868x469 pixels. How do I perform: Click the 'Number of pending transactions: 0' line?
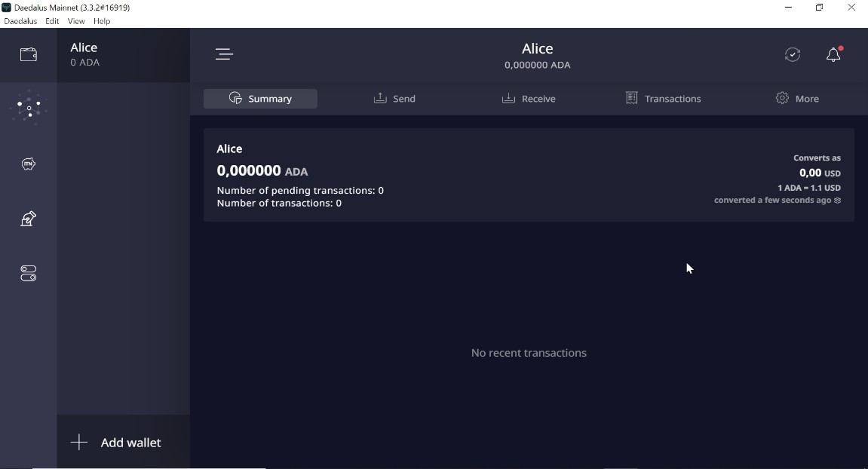(x=300, y=191)
